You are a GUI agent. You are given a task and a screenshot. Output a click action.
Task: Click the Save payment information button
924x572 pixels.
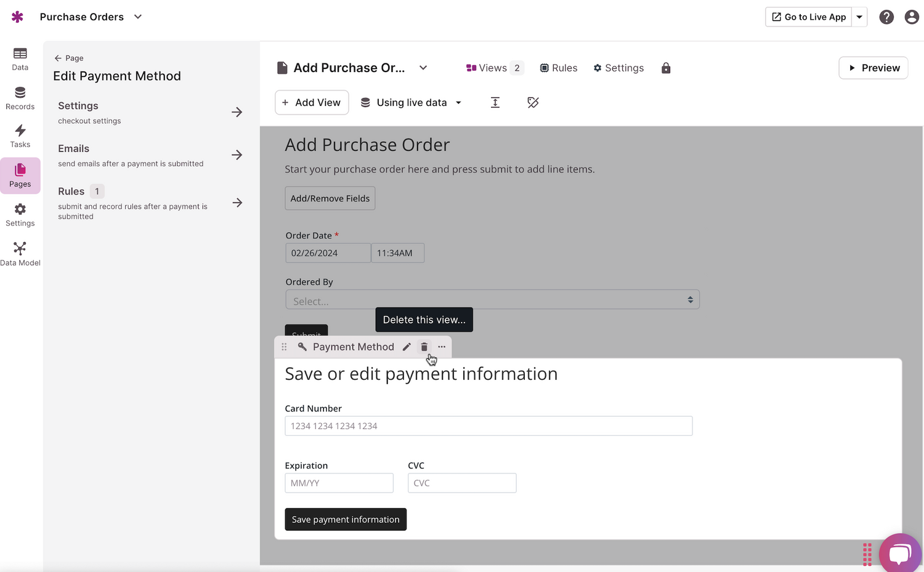pos(345,519)
